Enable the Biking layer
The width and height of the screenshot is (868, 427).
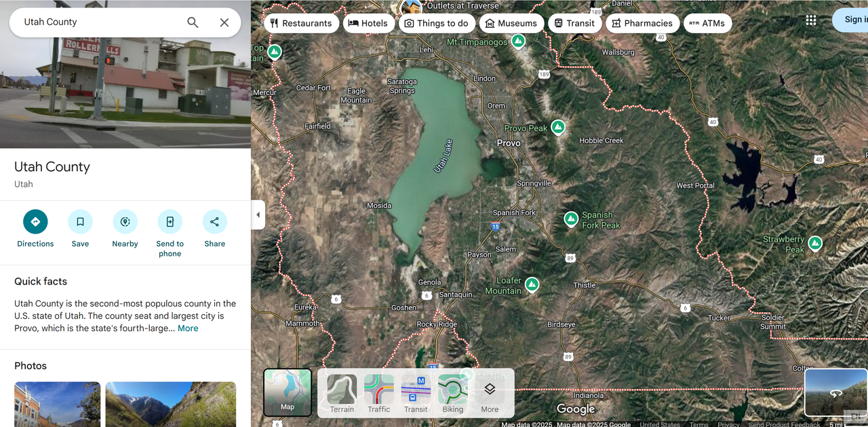(453, 394)
